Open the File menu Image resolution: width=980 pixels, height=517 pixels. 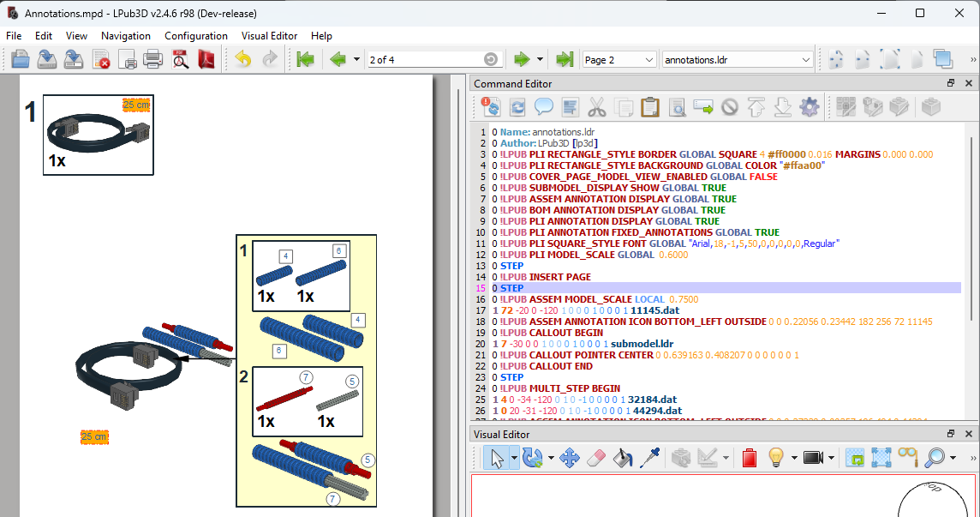pyautogui.click(x=14, y=36)
